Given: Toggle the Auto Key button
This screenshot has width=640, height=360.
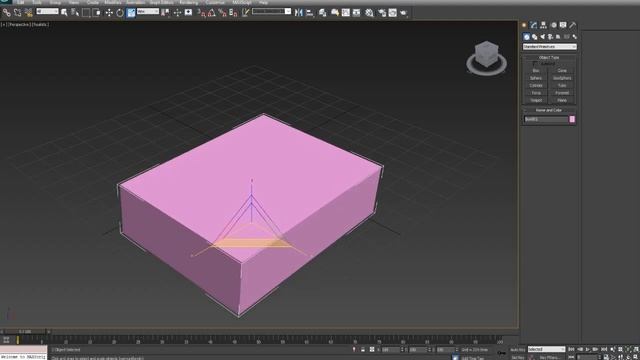Looking at the screenshot, I should (x=518, y=350).
